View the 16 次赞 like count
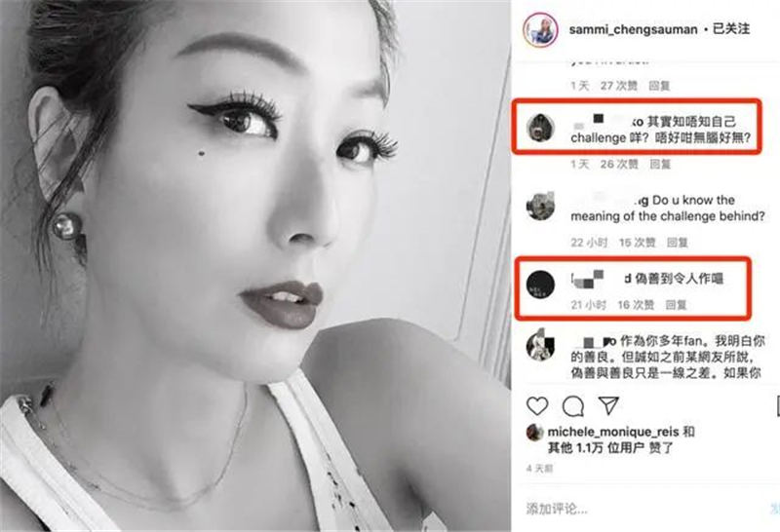 pyautogui.click(x=636, y=305)
